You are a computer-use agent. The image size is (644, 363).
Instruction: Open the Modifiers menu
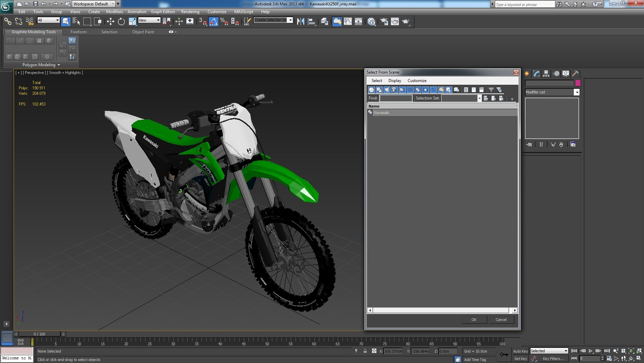pos(114,12)
